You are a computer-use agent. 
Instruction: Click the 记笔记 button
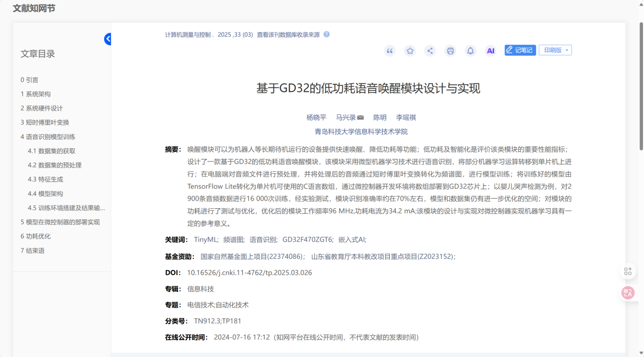pyautogui.click(x=520, y=50)
